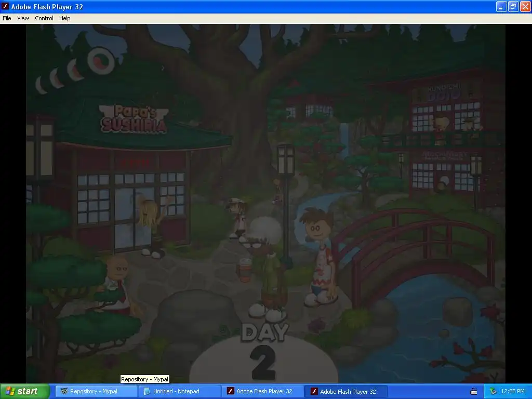Click the system tray icon beside the clock
The height and width of the screenshot is (399, 532).
(x=494, y=391)
